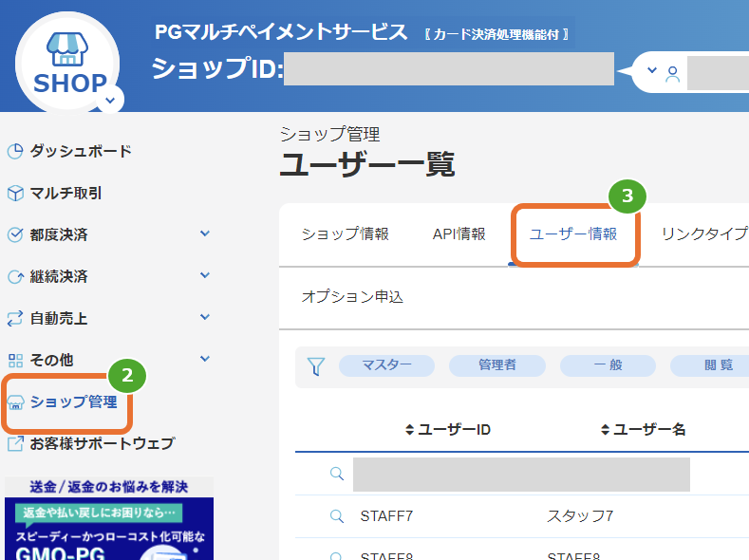Open the ユーザー情報 tab
Viewport: 749px width, 560px height.
tap(573, 233)
